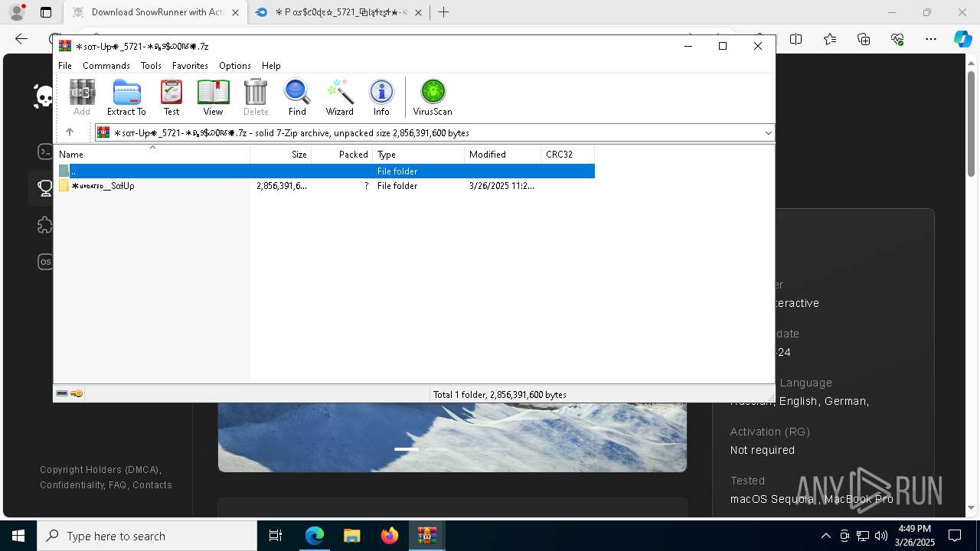980x551 pixels.
Task: Click the puzzle piece icon in website sidebar
Action: tap(45, 225)
